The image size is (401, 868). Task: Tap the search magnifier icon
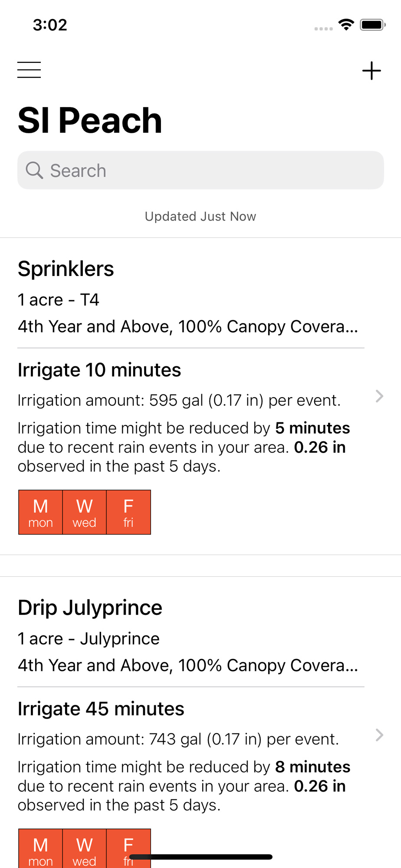[x=34, y=170]
